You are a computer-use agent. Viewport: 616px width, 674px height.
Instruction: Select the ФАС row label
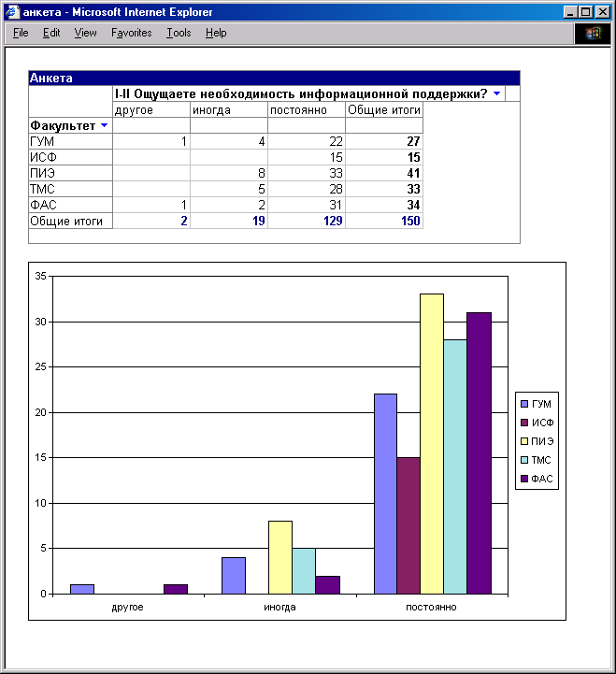[x=70, y=205]
